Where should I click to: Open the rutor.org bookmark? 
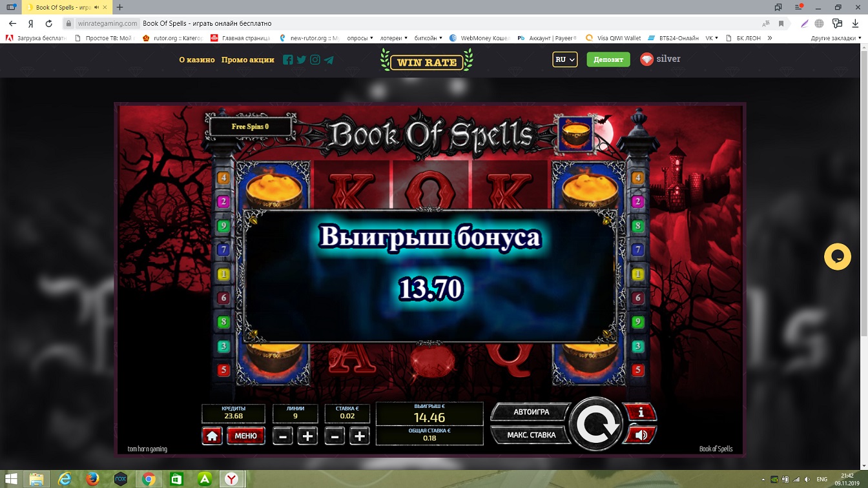coord(172,38)
